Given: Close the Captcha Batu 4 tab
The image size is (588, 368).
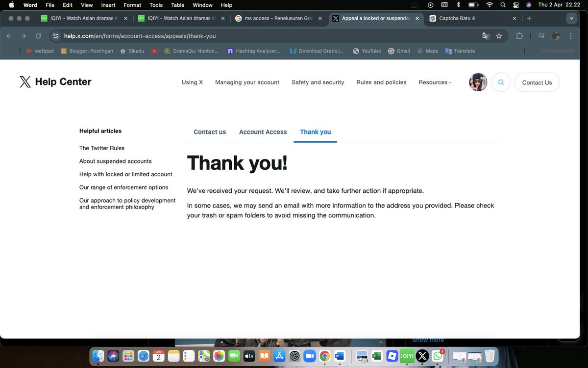Looking at the screenshot, I should point(514,18).
